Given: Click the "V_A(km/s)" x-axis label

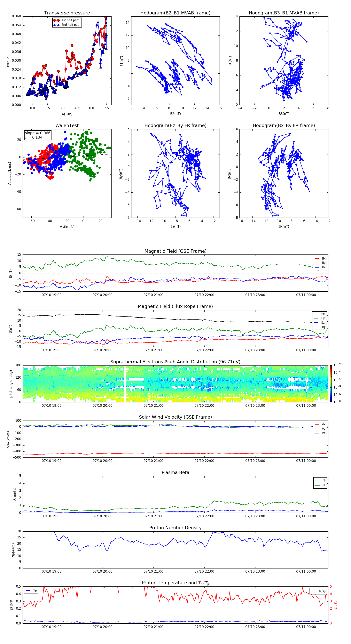Looking at the screenshot, I should 67,227.
